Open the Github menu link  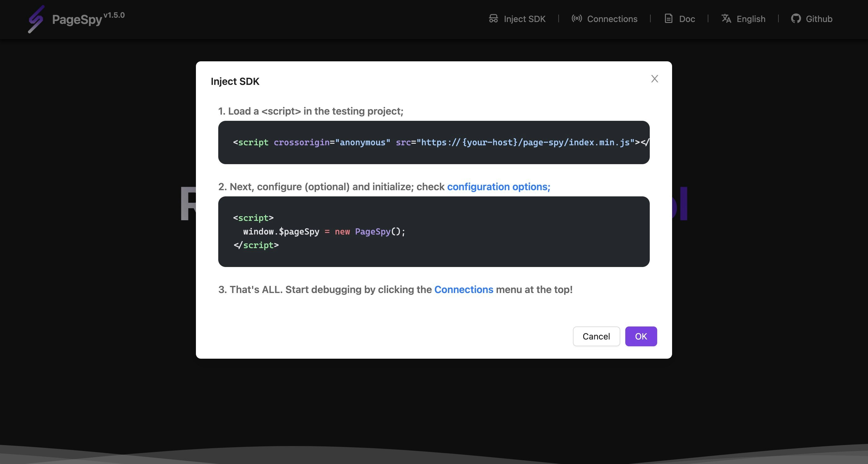pos(812,19)
